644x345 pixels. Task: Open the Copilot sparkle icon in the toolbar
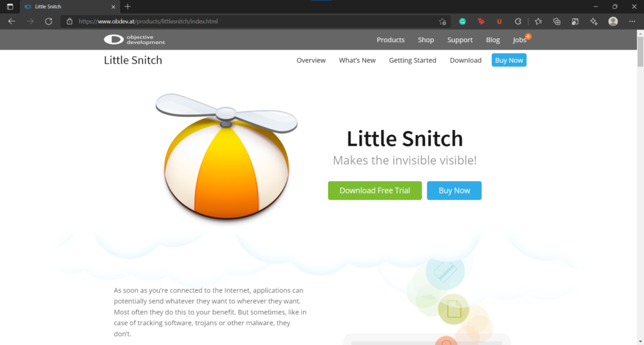(x=594, y=21)
